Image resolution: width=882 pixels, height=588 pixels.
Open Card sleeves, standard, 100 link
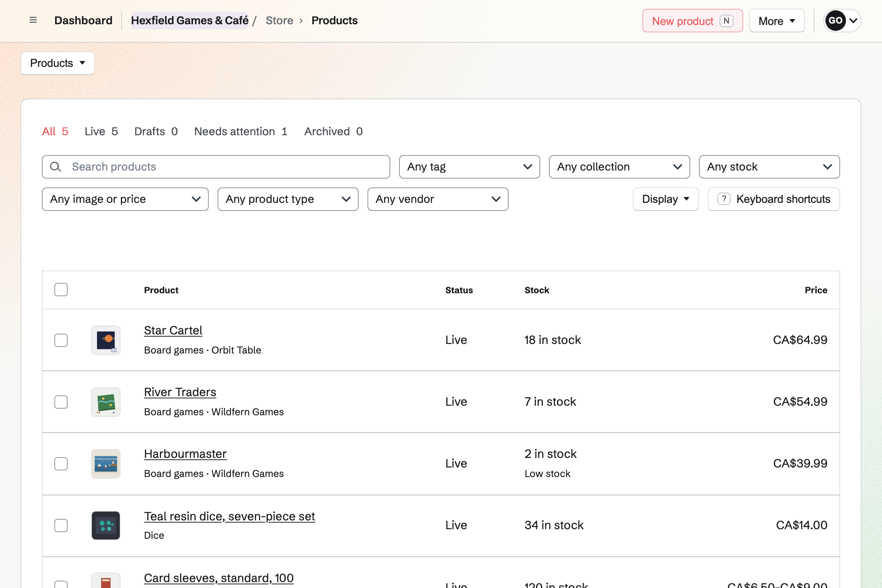[219, 578]
